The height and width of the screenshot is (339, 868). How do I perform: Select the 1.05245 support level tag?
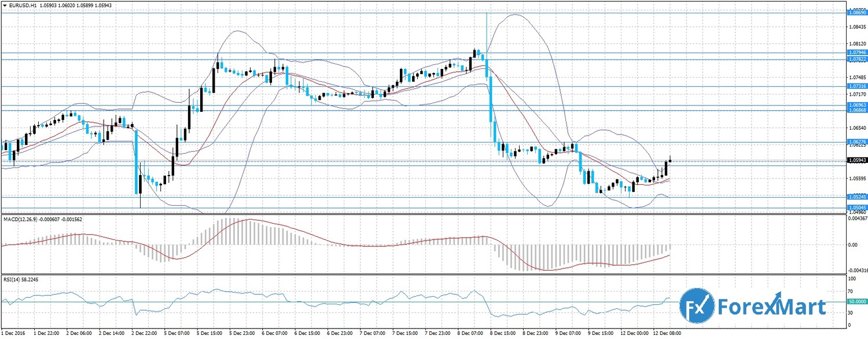(x=856, y=196)
